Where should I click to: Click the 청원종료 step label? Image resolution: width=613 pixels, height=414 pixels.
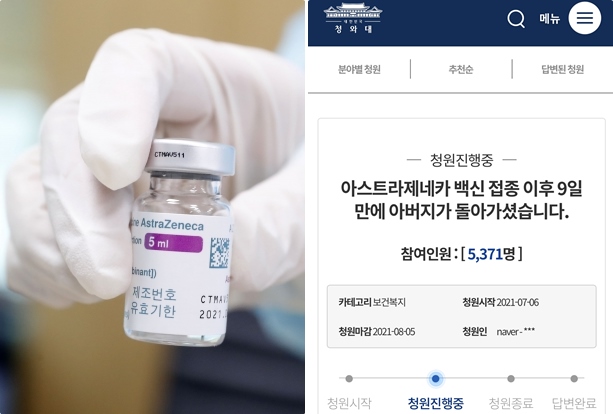(x=511, y=403)
